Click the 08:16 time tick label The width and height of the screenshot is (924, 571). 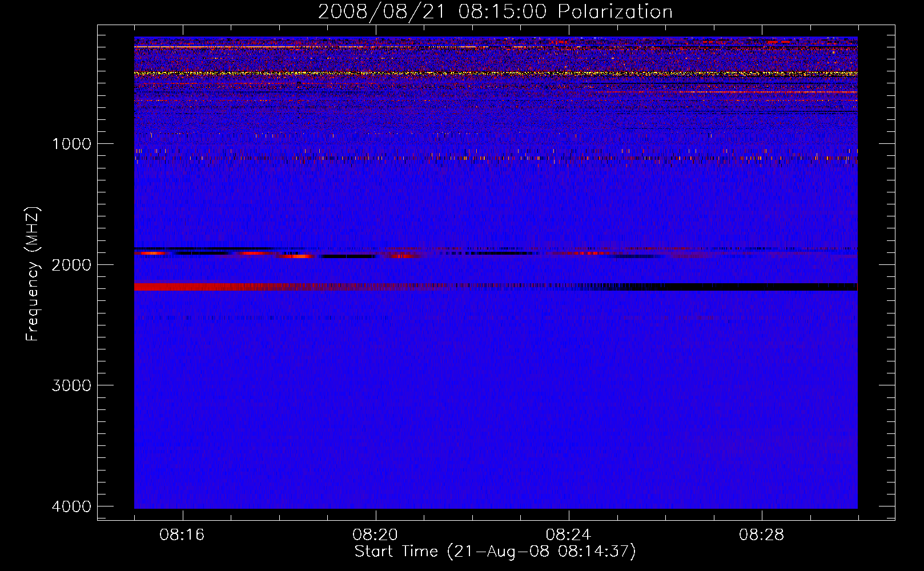(x=182, y=535)
